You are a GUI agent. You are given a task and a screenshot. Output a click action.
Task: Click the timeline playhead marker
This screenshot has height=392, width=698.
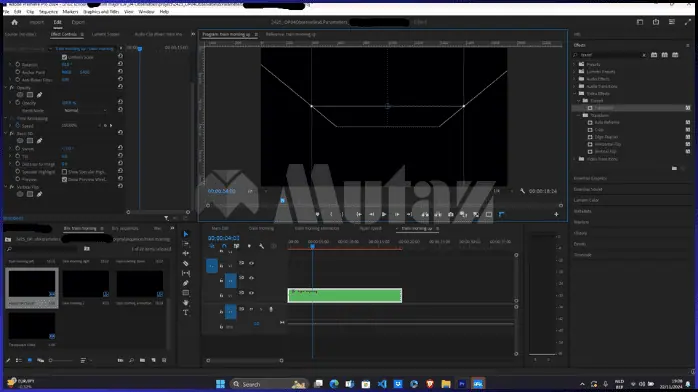coord(312,246)
